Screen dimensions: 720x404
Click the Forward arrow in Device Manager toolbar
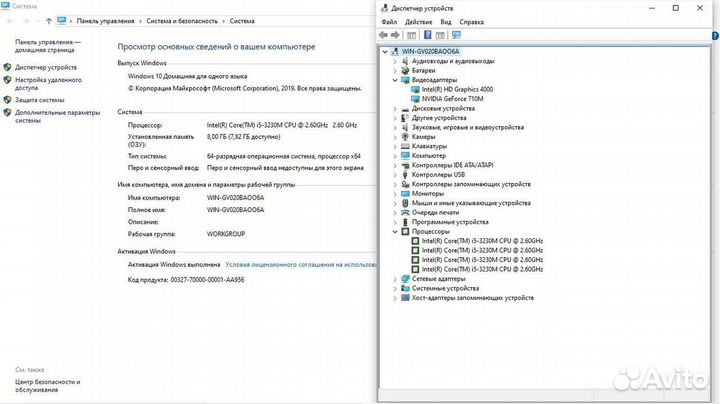[x=395, y=35]
